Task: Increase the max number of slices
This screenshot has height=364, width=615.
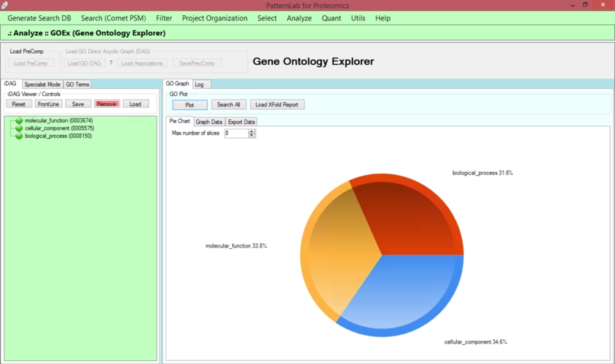Action: point(252,132)
